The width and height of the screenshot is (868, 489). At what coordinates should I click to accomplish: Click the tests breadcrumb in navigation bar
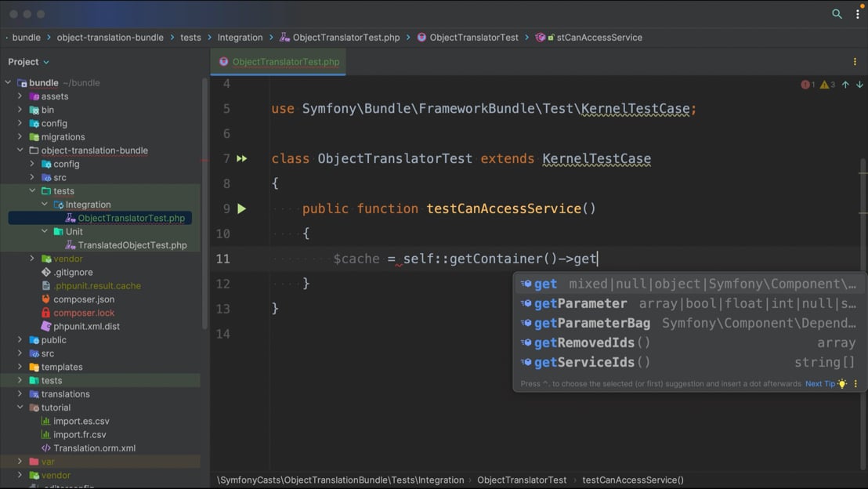coord(190,38)
